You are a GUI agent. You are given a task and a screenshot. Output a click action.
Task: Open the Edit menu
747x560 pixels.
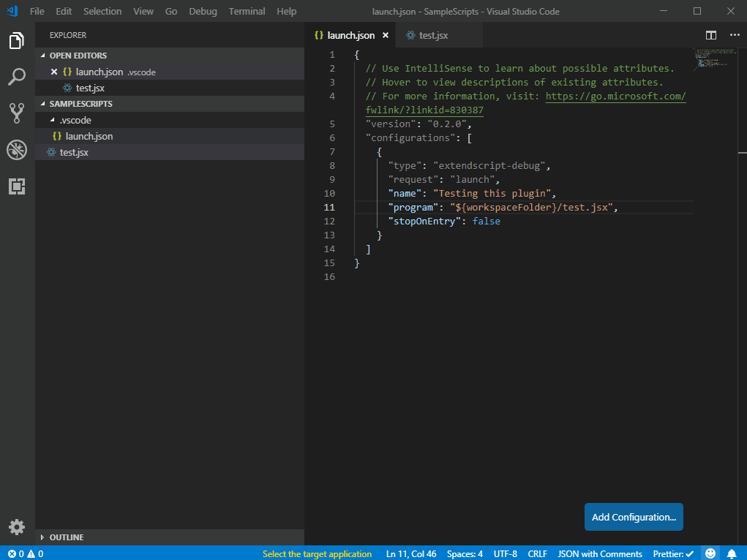tap(64, 12)
